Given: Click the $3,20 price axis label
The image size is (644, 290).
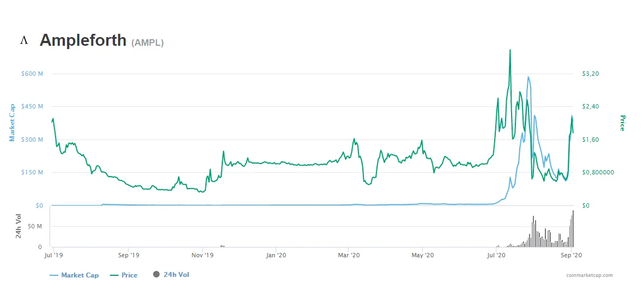Looking at the screenshot, I should click(x=591, y=74).
